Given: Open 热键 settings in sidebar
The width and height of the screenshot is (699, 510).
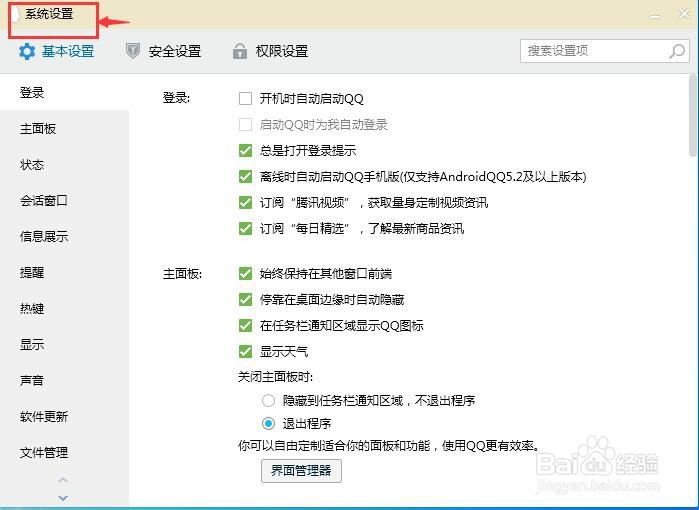Looking at the screenshot, I should coord(64,308).
